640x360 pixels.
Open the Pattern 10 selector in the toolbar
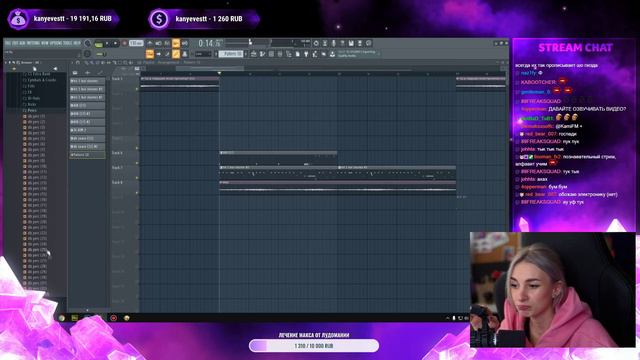[x=231, y=54]
